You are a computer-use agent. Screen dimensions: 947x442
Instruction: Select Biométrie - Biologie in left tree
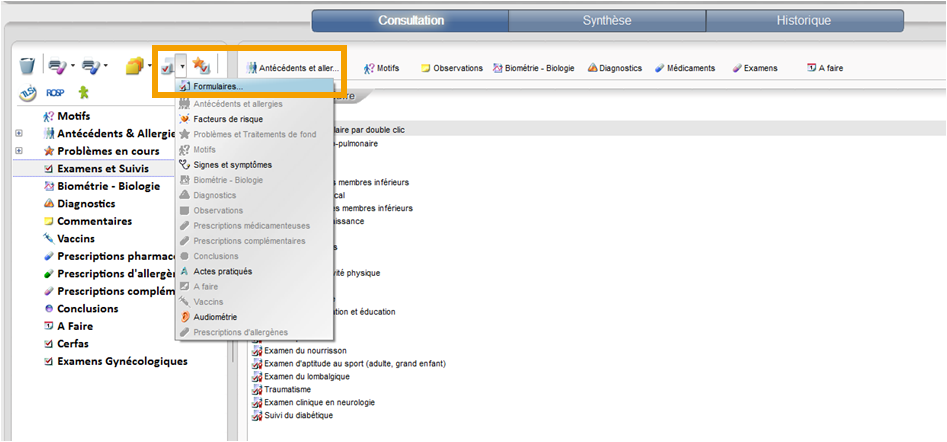pyautogui.click(x=101, y=186)
